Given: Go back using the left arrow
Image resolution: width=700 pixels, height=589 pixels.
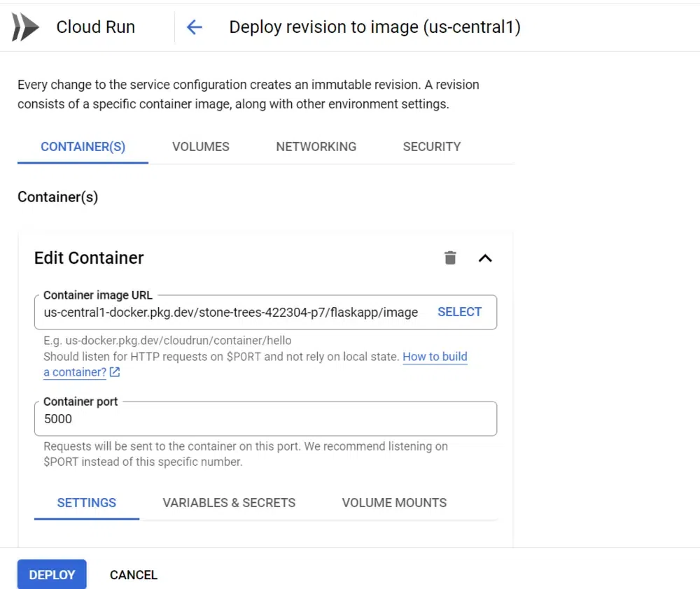Looking at the screenshot, I should (x=194, y=27).
